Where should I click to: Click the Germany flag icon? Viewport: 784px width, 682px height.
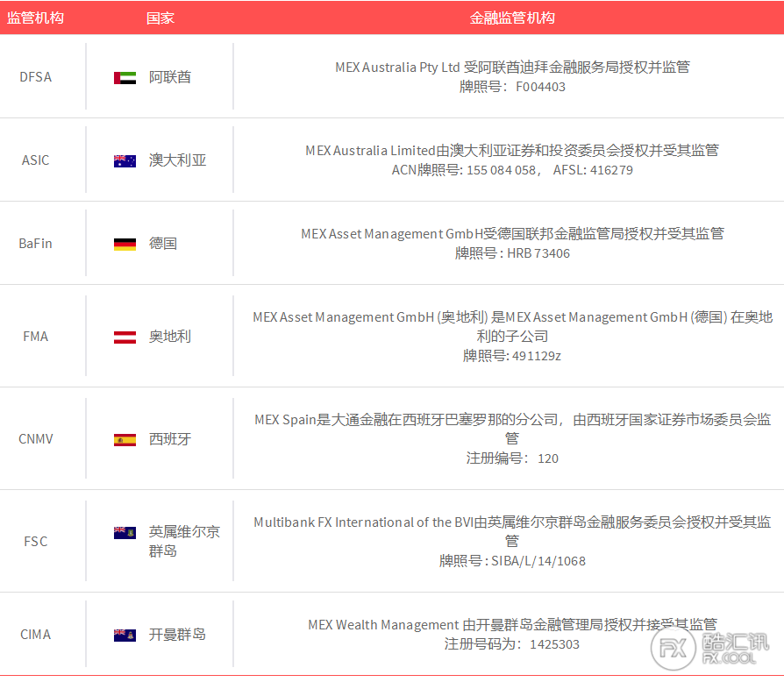click(125, 245)
